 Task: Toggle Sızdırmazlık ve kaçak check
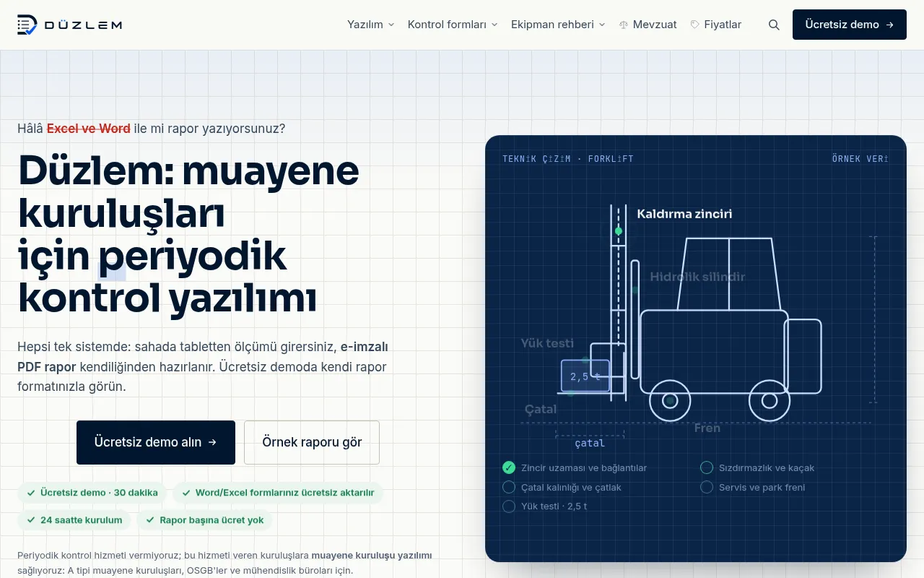707,467
